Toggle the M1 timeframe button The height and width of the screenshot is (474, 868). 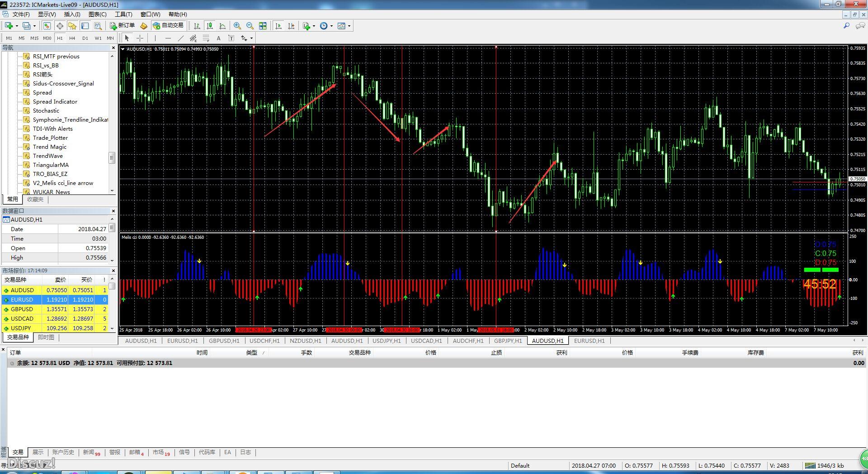(x=9, y=38)
